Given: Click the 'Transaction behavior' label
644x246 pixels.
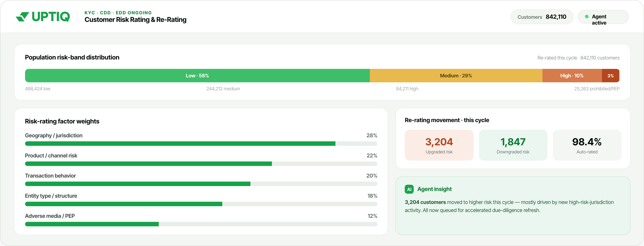Looking at the screenshot, I should click(x=50, y=176).
